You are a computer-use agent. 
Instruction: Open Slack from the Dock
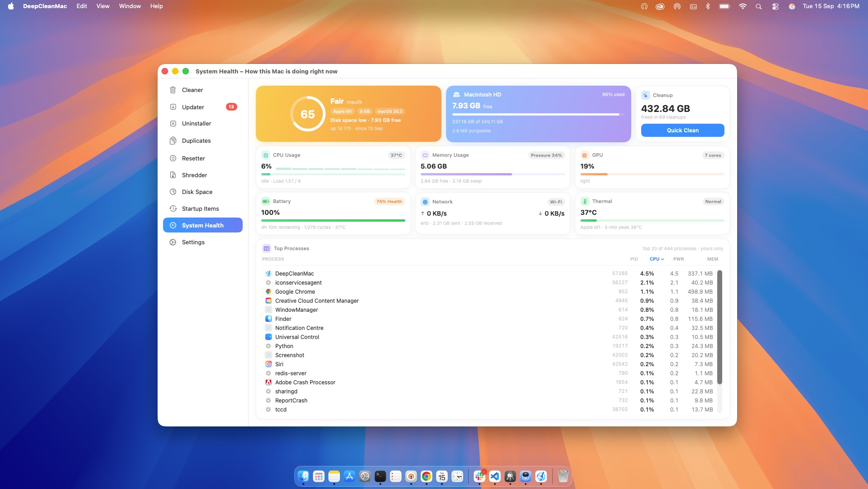pyautogui.click(x=480, y=476)
